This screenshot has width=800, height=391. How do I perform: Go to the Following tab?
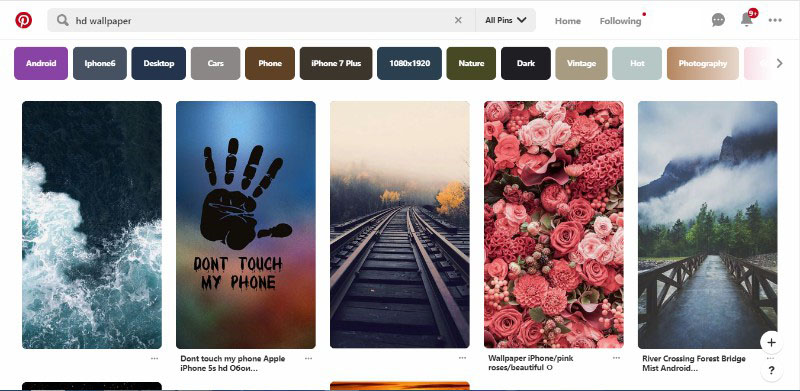tap(620, 21)
